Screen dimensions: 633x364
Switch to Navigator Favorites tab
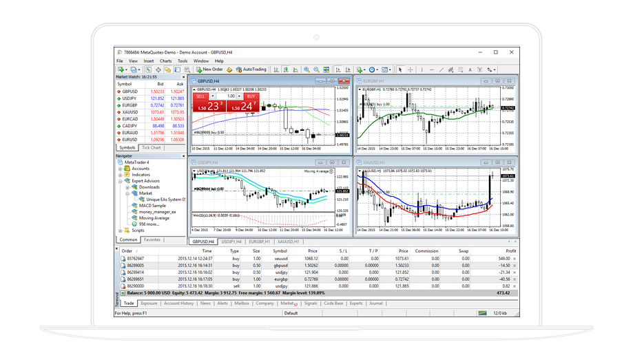pyautogui.click(x=152, y=240)
